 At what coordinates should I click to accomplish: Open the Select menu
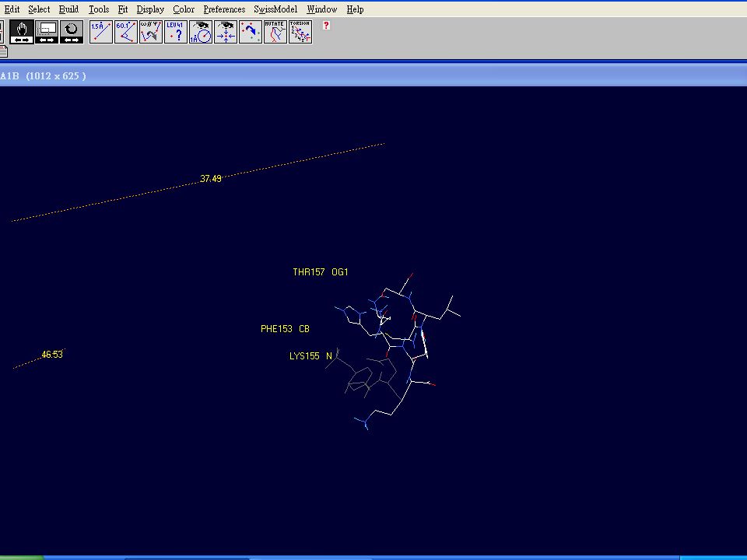click(x=39, y=9)
